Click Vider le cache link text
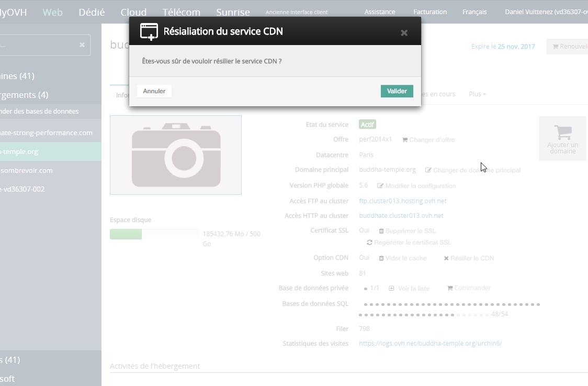 [406, 258]
